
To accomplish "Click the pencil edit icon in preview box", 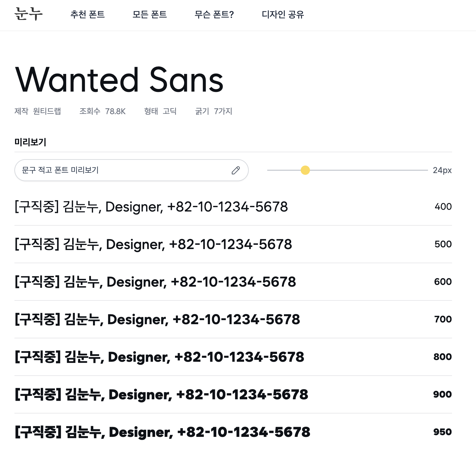I will 236,170.
